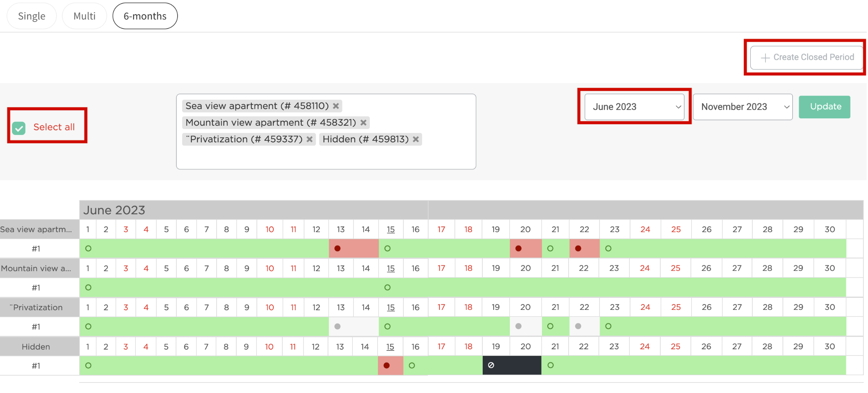Click Hidden booked red dot on day 15

coord(386,365)
